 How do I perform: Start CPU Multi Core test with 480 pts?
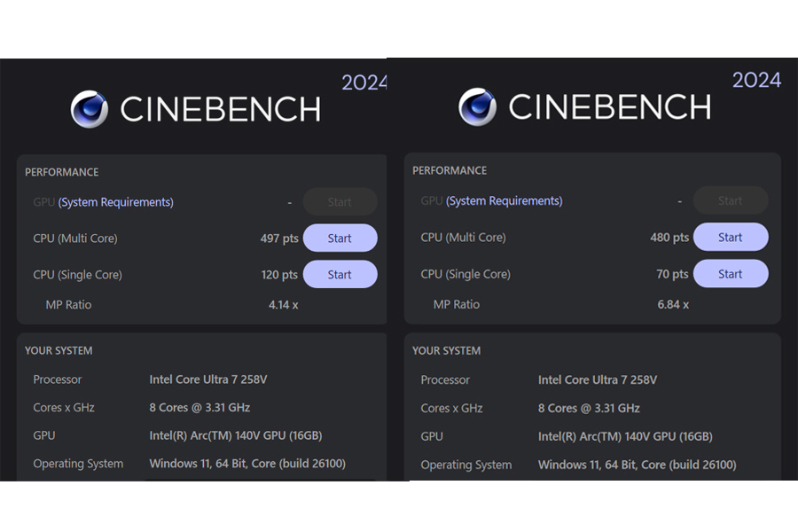coord(731,237)
